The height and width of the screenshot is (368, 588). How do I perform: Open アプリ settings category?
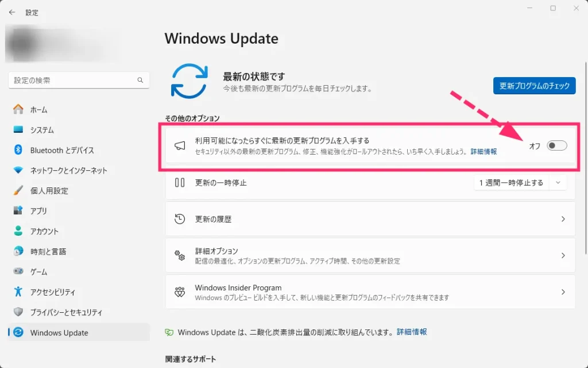tap(79, 210)
